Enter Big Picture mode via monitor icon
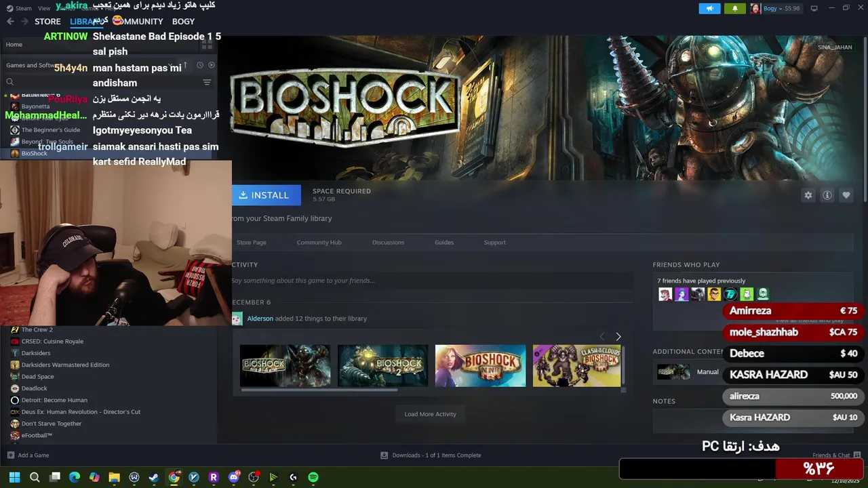The image size is (868, 488). [x=814, y=9]
